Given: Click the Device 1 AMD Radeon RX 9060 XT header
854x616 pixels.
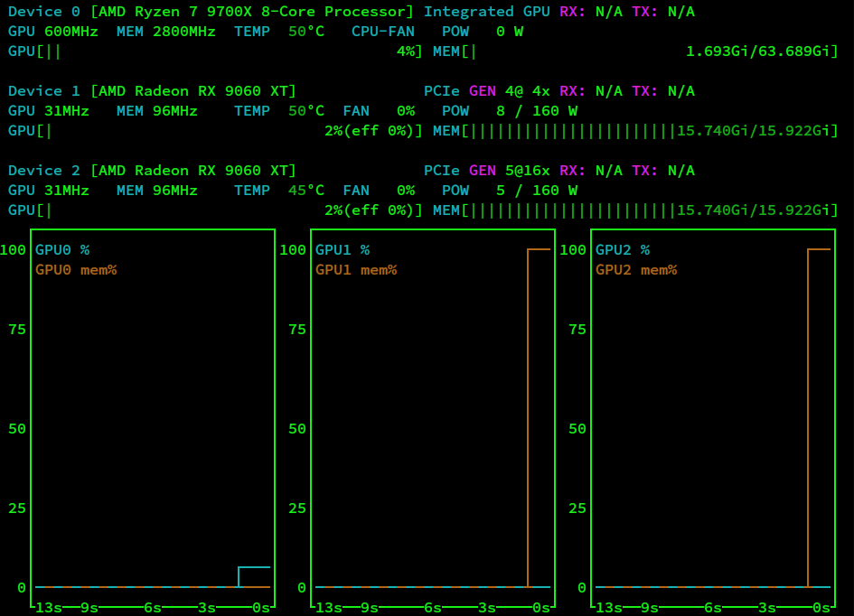Looking at the screenshot, I should point(152,91).
